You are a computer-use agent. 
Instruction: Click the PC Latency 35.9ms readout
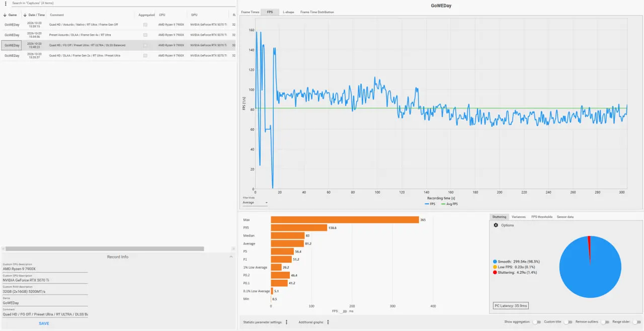pyautogui.click(x=511, y=305)
